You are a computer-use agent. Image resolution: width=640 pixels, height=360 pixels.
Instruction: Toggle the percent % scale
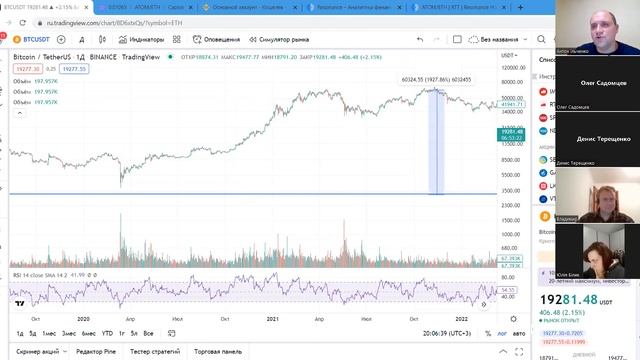[488, 333]
